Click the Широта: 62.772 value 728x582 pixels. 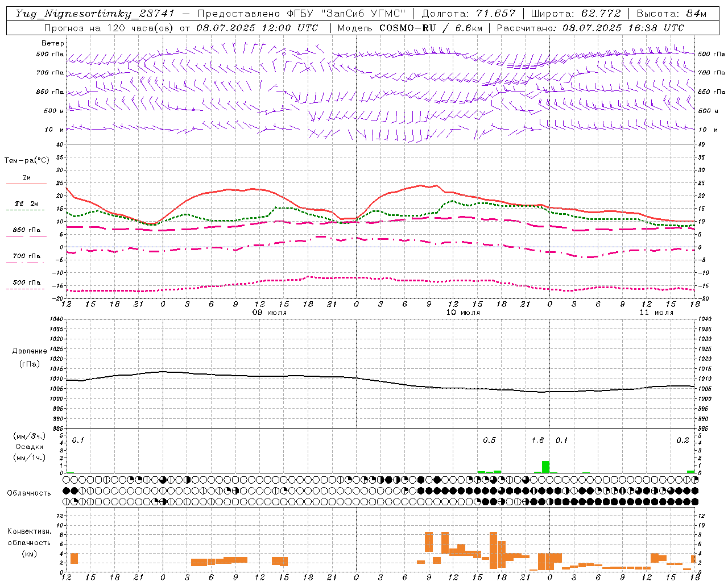pos(576,14)
